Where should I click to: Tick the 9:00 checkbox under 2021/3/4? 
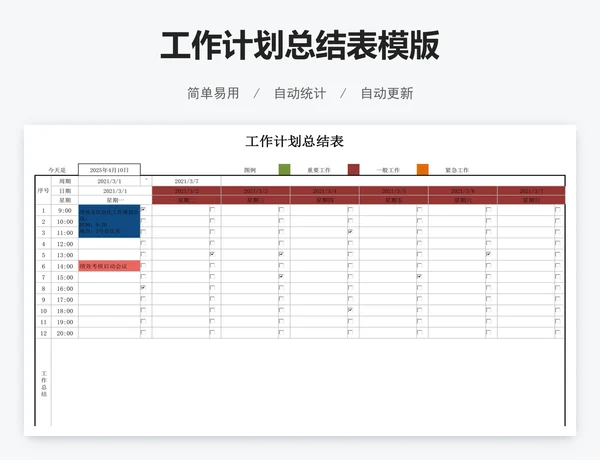[351, 210]
